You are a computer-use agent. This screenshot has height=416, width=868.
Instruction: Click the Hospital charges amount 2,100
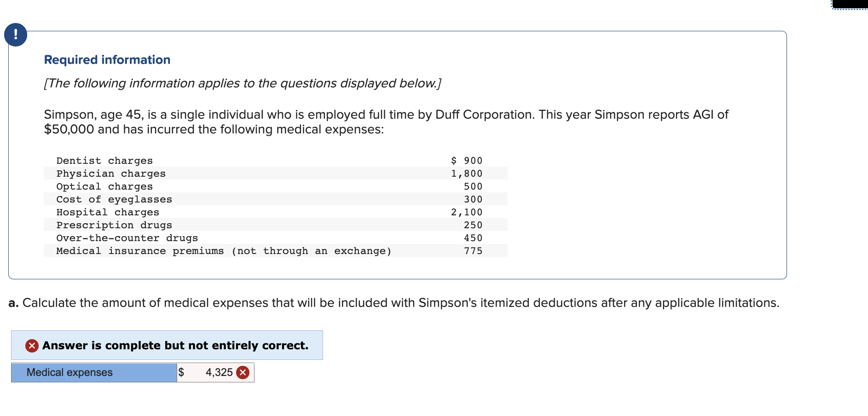click(467, 212)
